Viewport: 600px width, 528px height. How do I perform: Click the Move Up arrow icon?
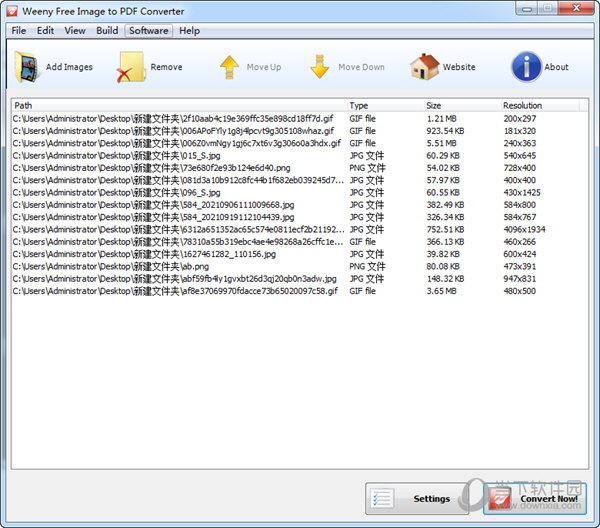click(x=229, y=67)
